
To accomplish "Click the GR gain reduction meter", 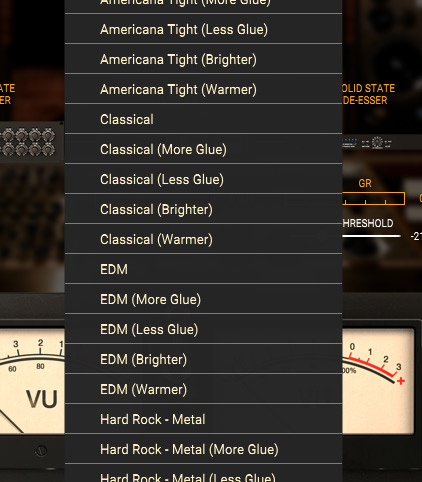I will coord(374,198).
